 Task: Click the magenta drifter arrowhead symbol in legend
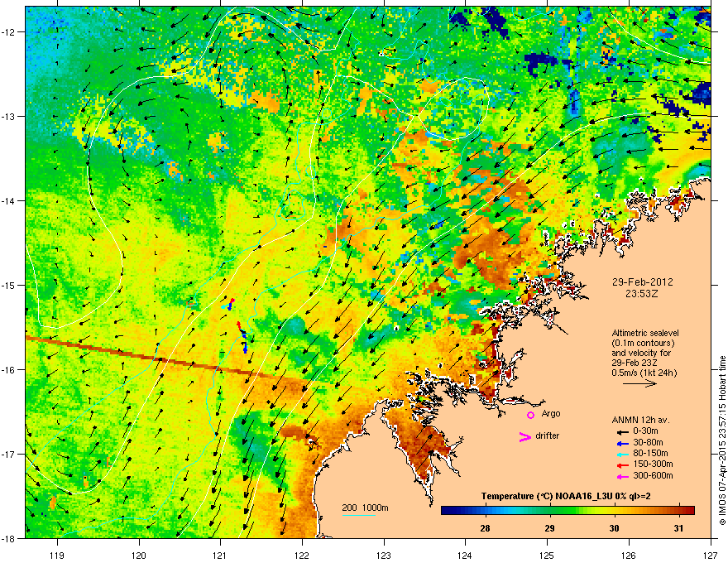click(x=524, y=436)
